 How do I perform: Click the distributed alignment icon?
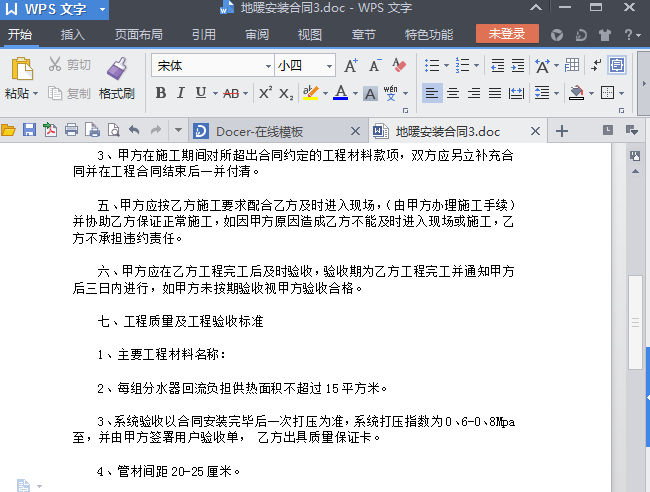pos(516,93)
